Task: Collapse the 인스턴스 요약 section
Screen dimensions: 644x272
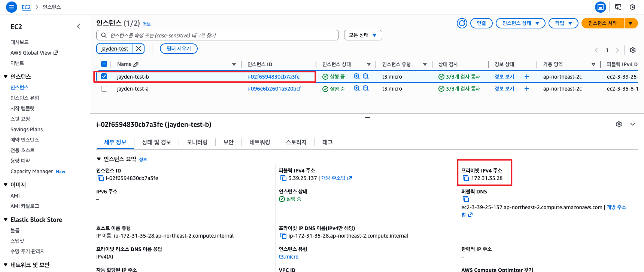Action: point(99,159)
